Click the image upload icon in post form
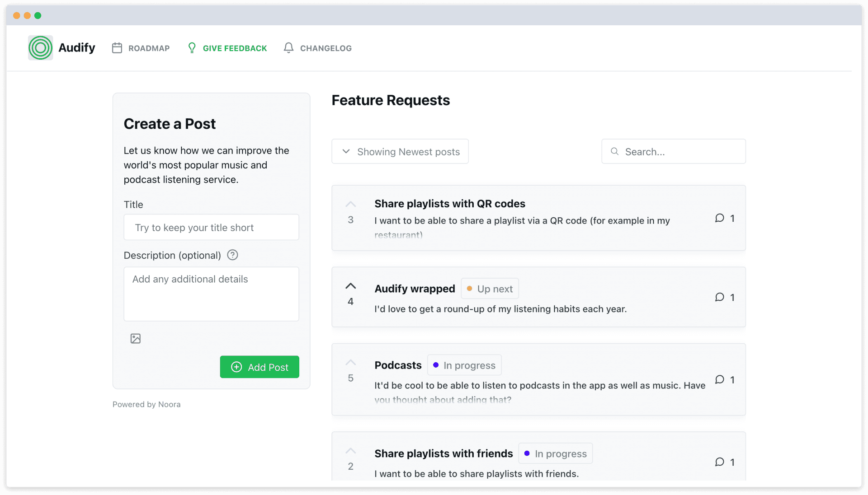Viewport: 868px width, 495px height. tap(135, 339)
